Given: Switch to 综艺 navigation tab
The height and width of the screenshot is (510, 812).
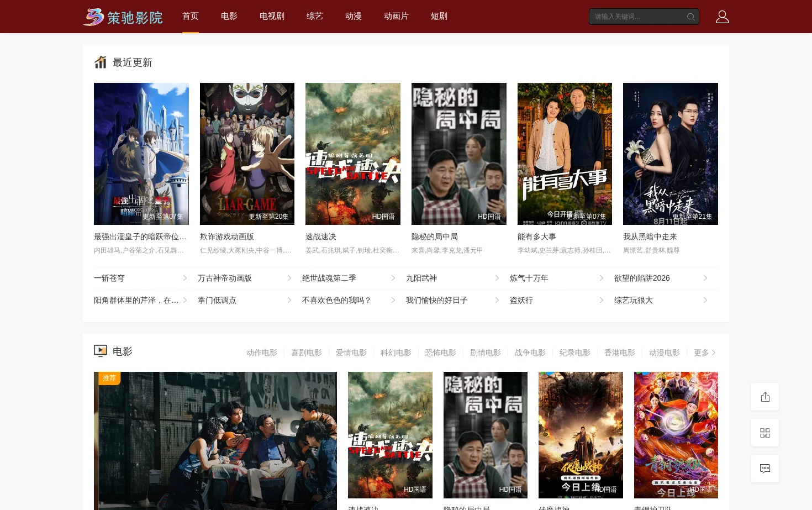Looking at the screenshot, I should click(315, 17).
